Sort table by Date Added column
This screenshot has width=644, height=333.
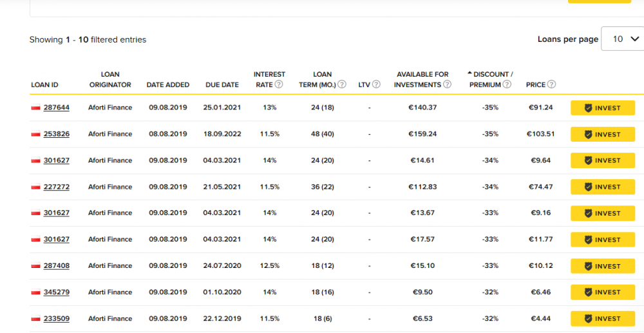pos(167,84)
